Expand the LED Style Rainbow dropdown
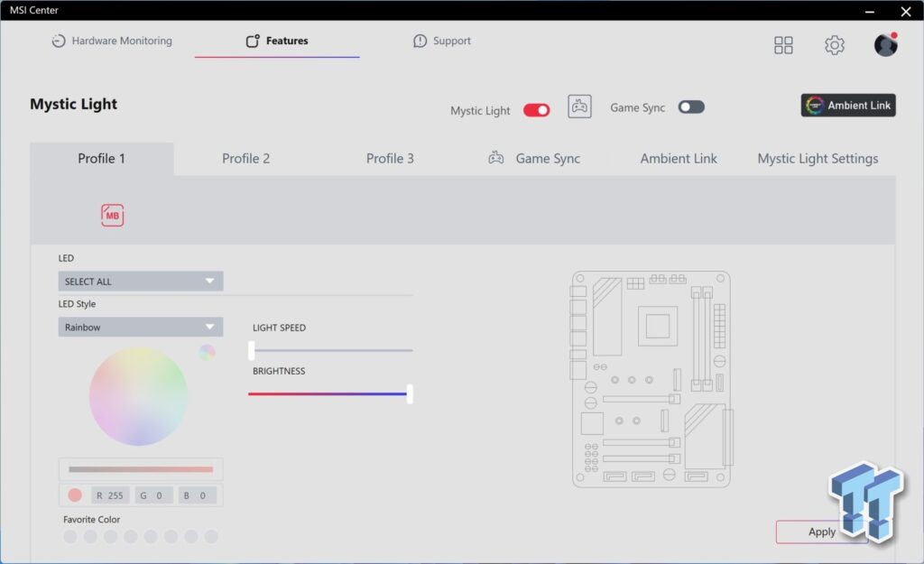The height and width of the screenshot is (564, 924). tap(140, 327)
